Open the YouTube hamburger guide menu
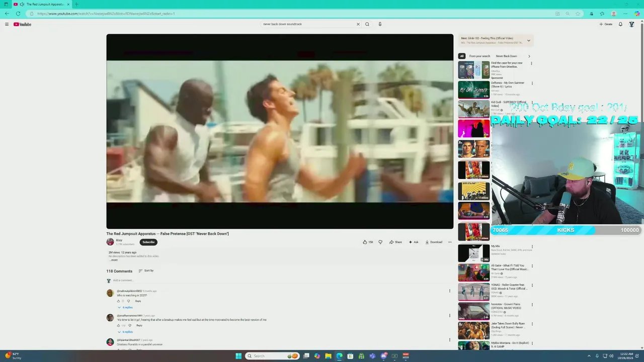 (7, 24)
